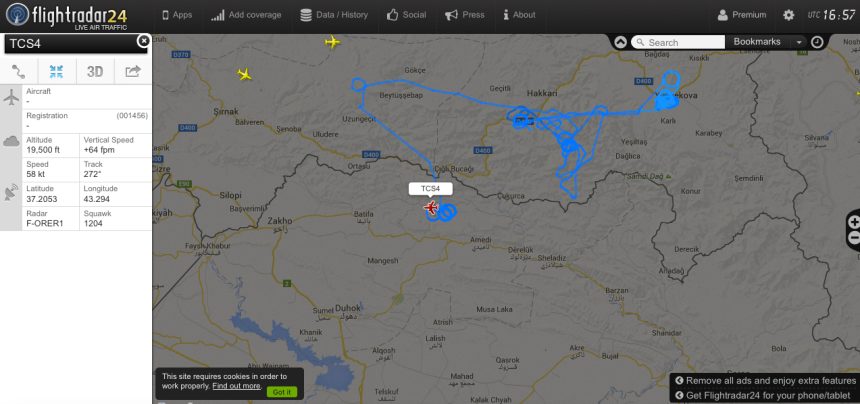Open the 3D view for TCS4
This screenshot has width=860, height=404.
pyautogui.click(x=95, y=71)
